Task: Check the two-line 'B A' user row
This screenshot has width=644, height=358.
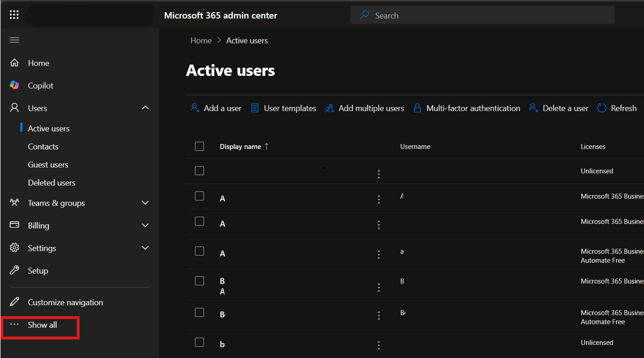Action: (199, 281)
